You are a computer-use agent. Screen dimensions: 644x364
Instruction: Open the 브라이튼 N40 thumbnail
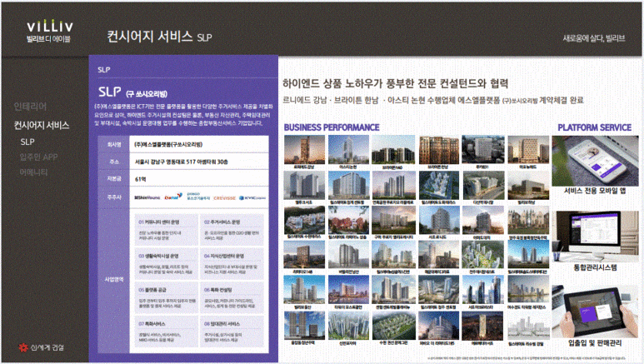pos(393,150)
